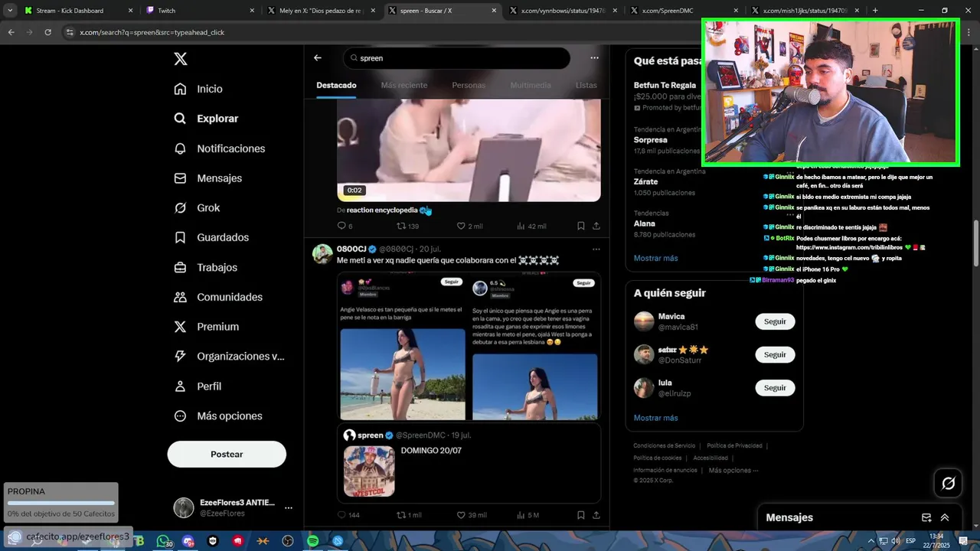The width and height of the screenshot is (980, 551).
Task: View stats of post with 42 mil views
Action: (x=531, y=226)
